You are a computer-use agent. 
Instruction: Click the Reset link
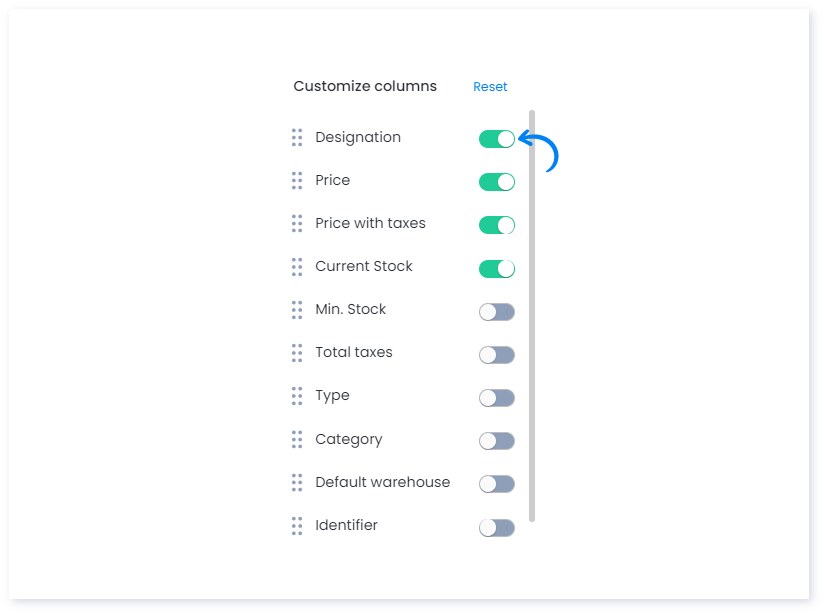pyautogui.click(x=490, y=87)
